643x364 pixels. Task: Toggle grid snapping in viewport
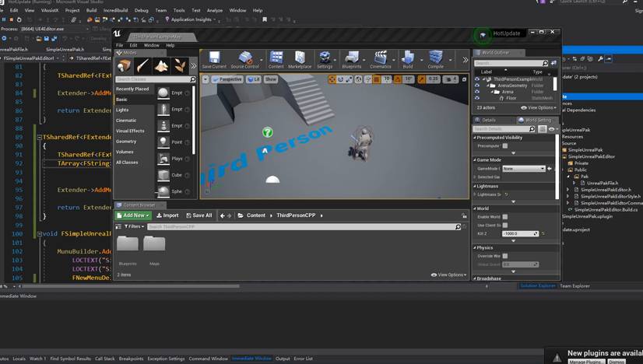click(x=377, y=79)
